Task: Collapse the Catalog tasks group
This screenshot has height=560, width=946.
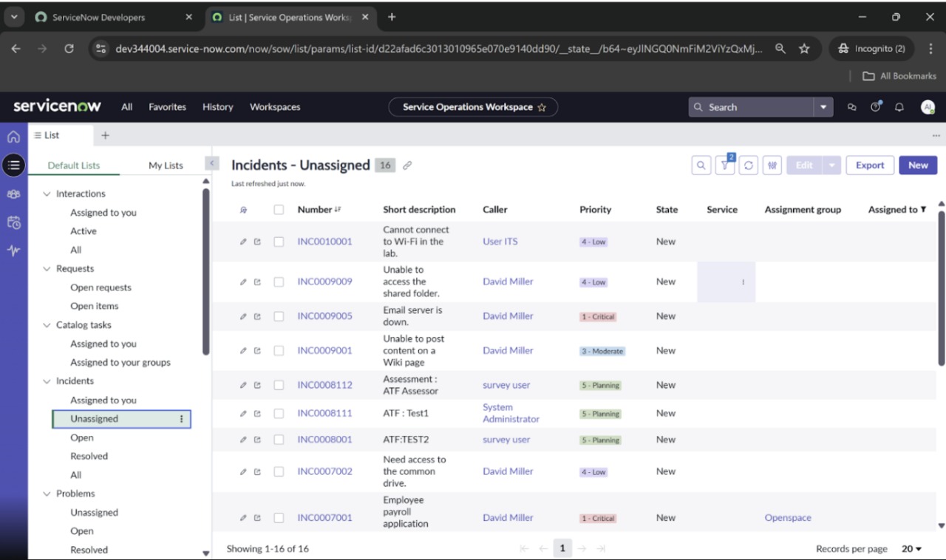Action: click(47, 325)
